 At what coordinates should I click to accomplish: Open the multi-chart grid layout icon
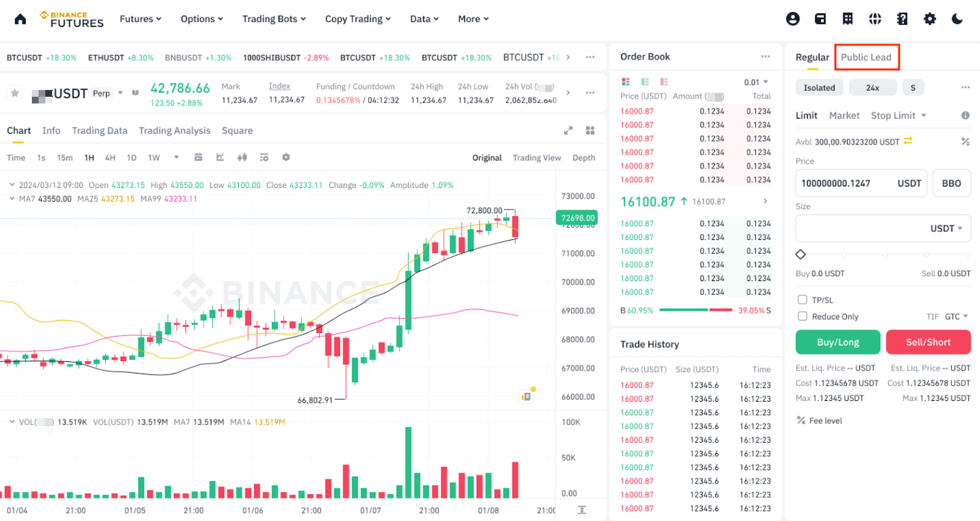coord(590,130)
